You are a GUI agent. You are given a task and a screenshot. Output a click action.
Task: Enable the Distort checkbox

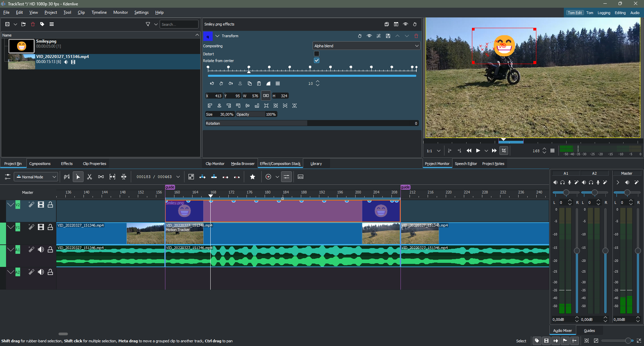tap(317, 54)
